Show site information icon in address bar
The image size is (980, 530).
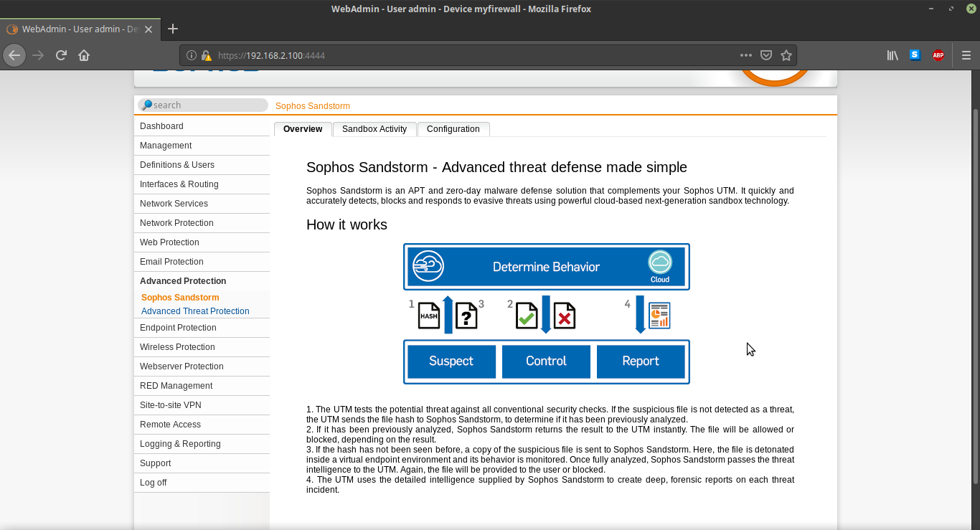[192, 55]
